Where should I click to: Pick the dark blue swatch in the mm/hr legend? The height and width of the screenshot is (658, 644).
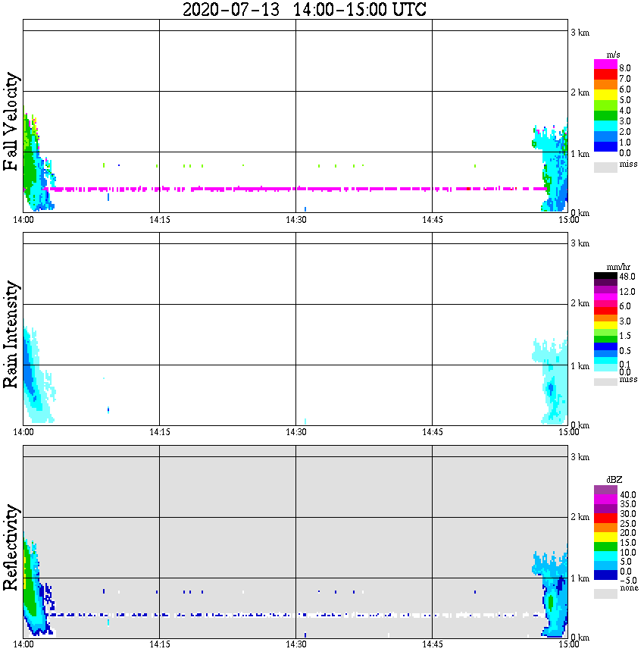[605, 346]
